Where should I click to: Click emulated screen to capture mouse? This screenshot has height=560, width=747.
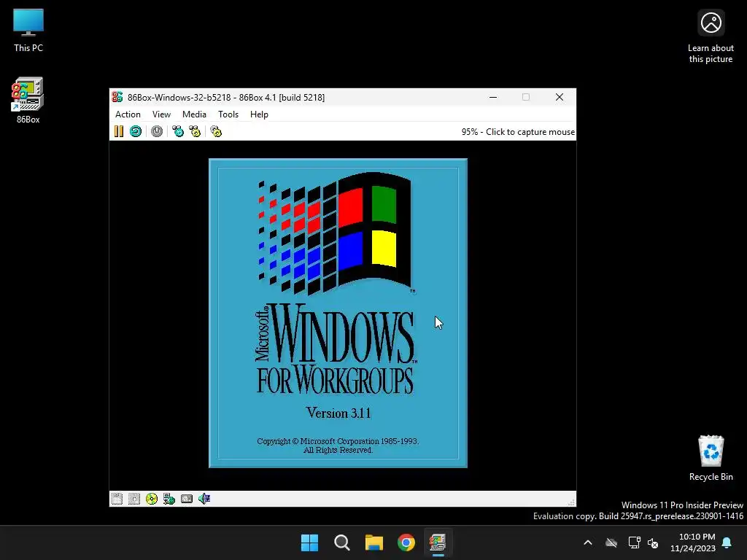pyautogui.click(x=343, y=315)
